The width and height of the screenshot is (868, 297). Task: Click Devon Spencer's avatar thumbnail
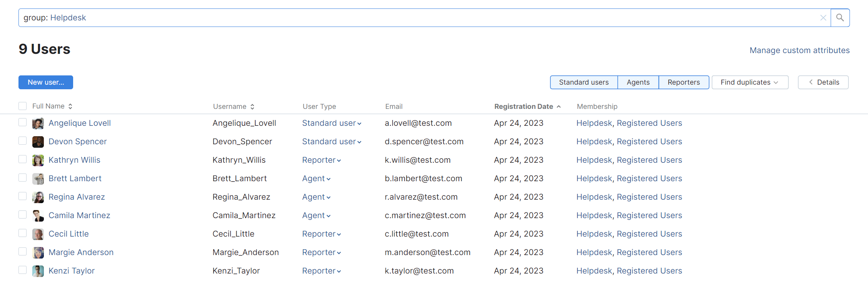38,142
